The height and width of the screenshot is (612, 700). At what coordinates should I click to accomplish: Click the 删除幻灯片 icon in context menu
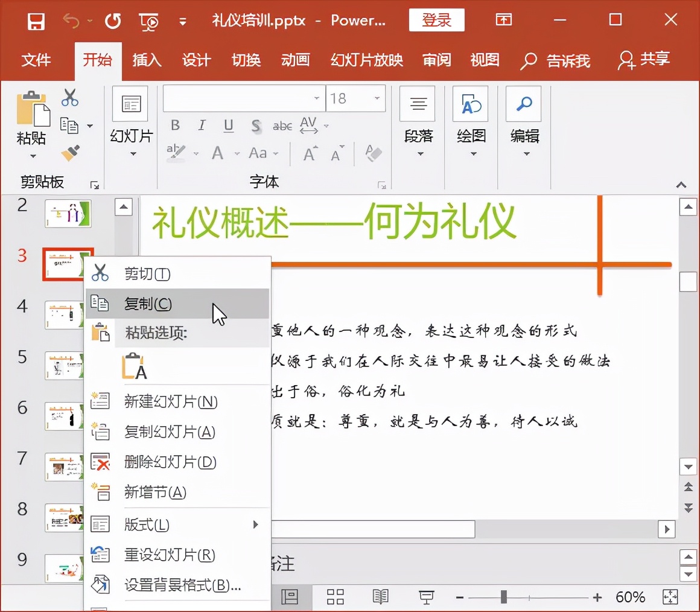click(101, 462)
